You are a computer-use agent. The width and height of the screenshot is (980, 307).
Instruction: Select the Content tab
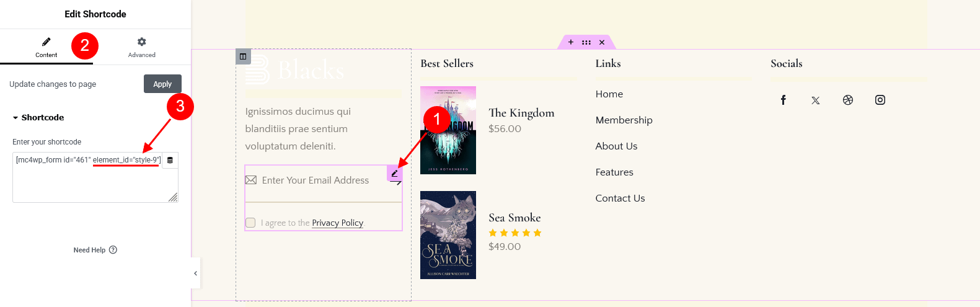(x=46, y=47)
